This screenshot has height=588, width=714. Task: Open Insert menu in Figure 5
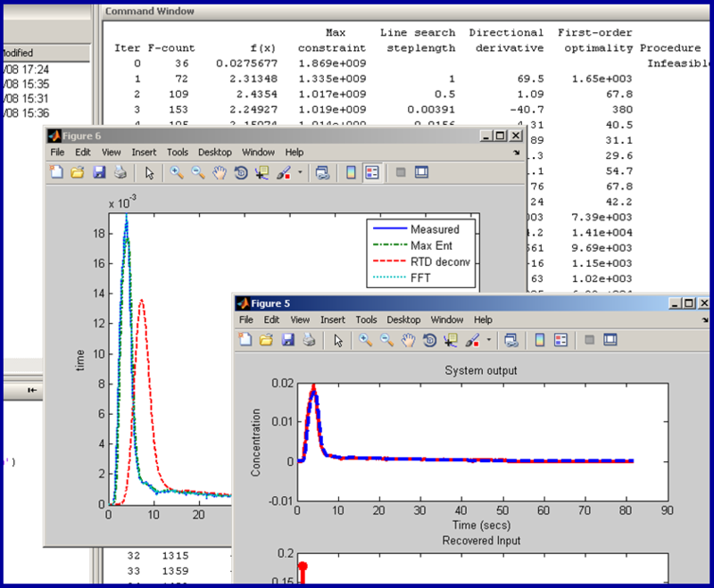tap(333, 319)
